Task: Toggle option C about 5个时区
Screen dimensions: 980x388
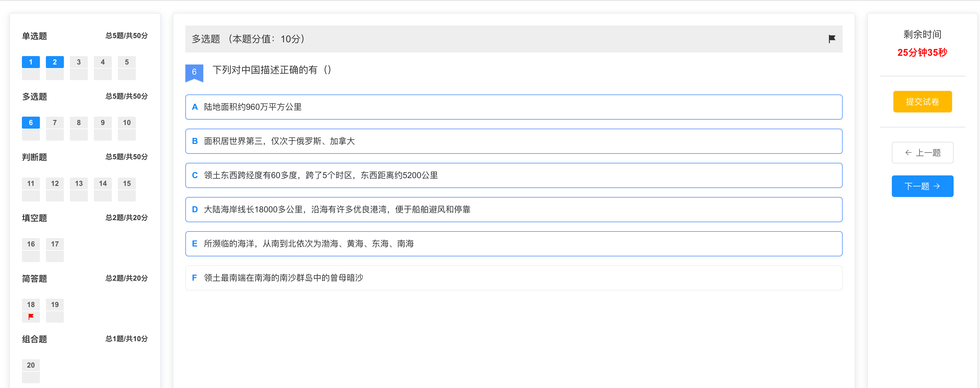Action: pos(514,175)
